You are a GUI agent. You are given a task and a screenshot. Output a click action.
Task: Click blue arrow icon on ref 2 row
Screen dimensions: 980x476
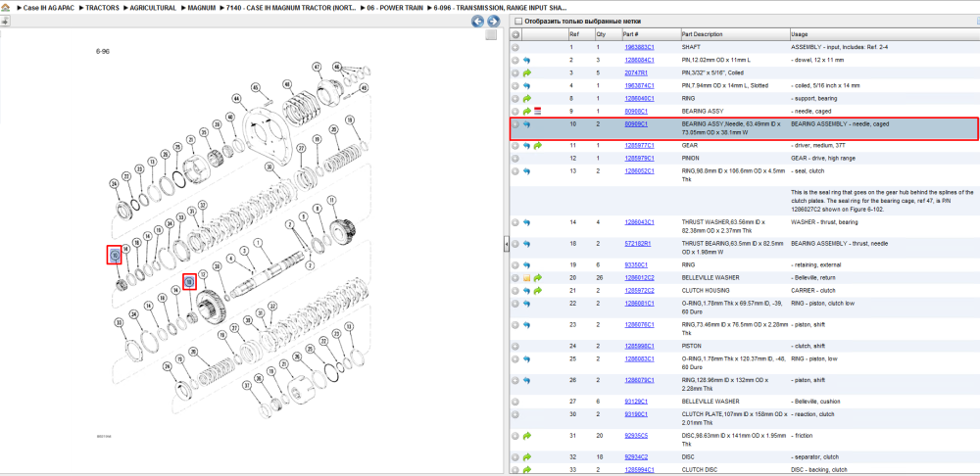click(527, 60)
